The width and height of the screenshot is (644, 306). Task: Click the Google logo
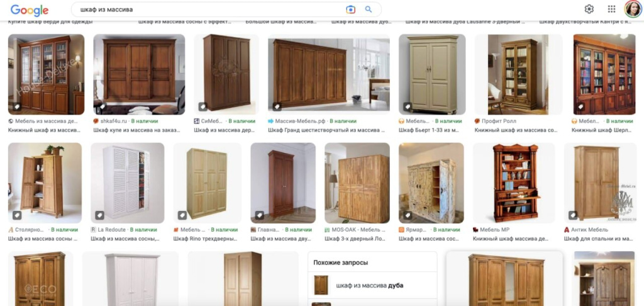pos(30,10)
